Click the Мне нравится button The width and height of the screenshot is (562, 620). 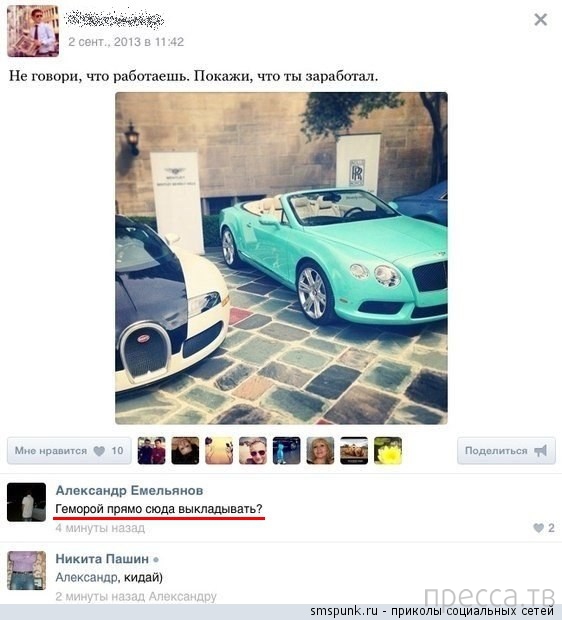click(x=69, y=451)
